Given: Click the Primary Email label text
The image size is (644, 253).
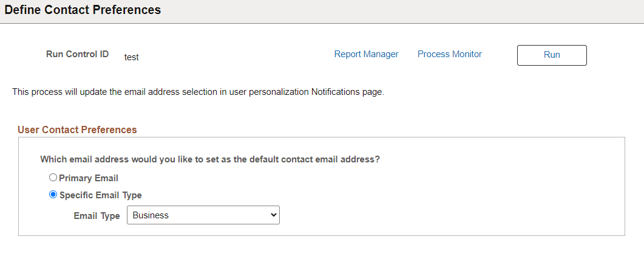Looking at the screenshot, I should (89, 178).
